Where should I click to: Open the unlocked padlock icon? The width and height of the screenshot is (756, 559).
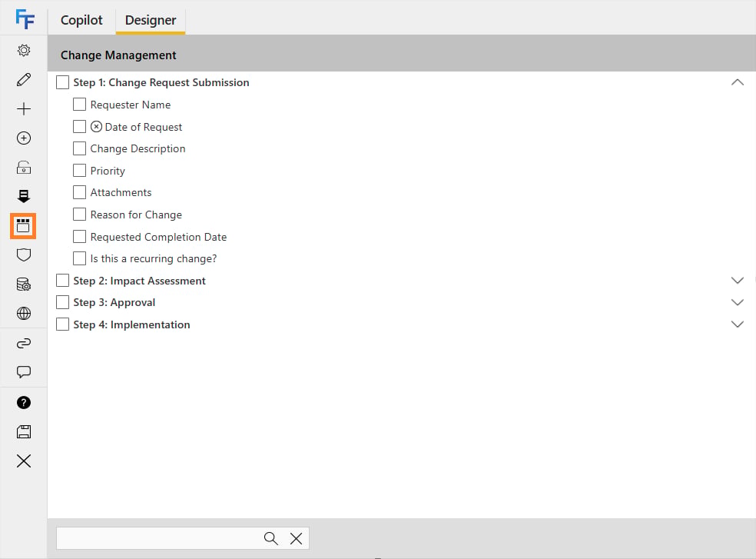pyautogui.click(x=24, y=167)
